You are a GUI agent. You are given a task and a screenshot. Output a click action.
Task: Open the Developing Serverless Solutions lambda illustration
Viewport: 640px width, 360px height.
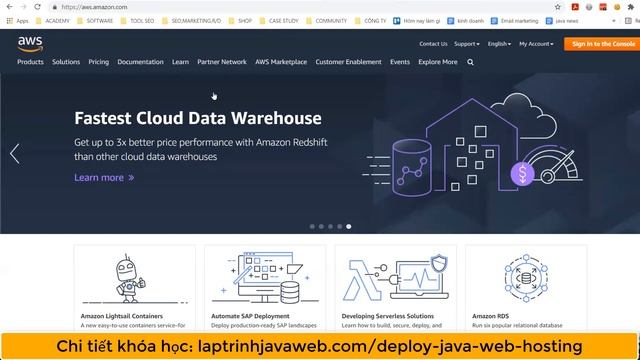pyautogui.click(x=396, y=278)
